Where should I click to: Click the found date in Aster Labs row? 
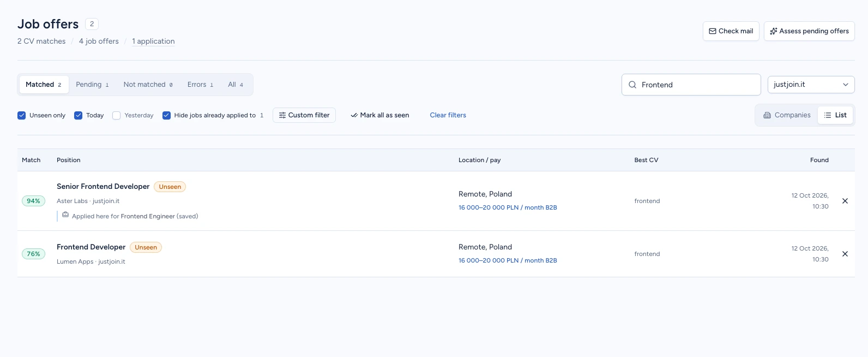point(810,201)
